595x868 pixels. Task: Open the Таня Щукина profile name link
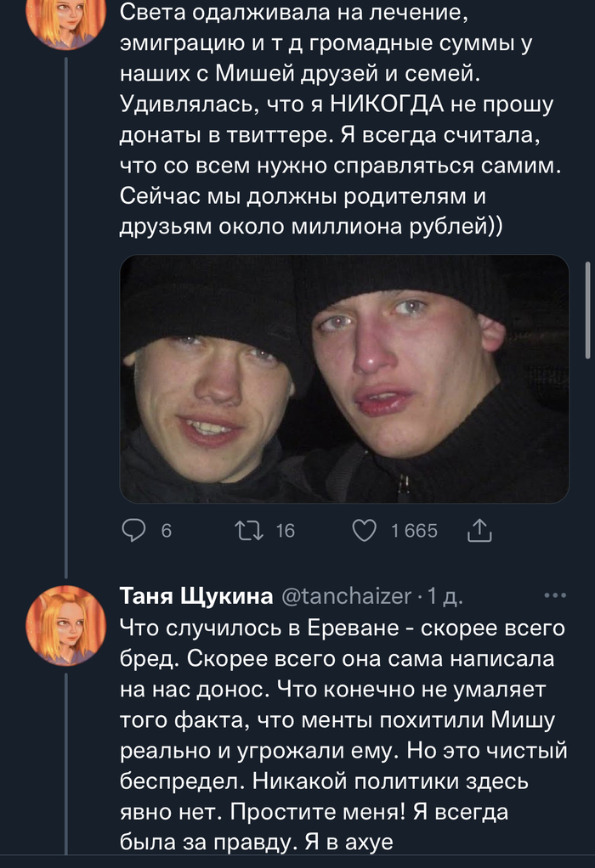(195, 596)
